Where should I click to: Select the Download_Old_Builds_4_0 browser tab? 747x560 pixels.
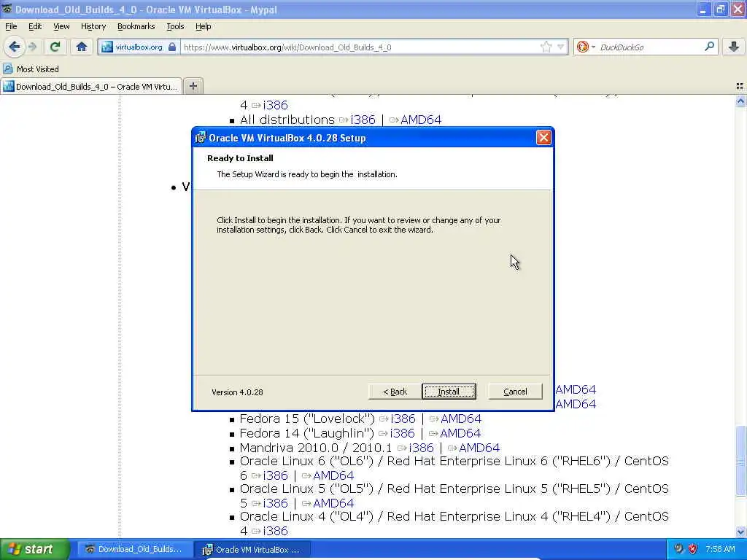pyautogui.click(x=91, y=87)
